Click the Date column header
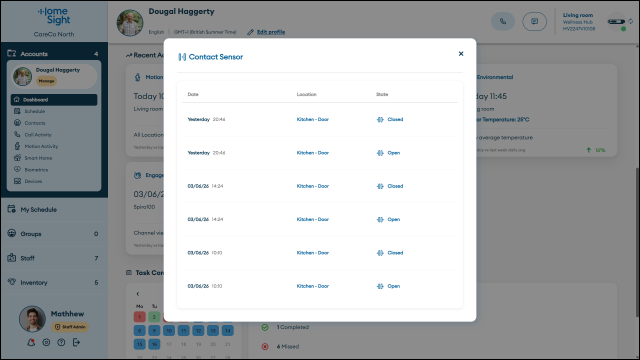Screen dimensions: 640x360 point(193,94)
